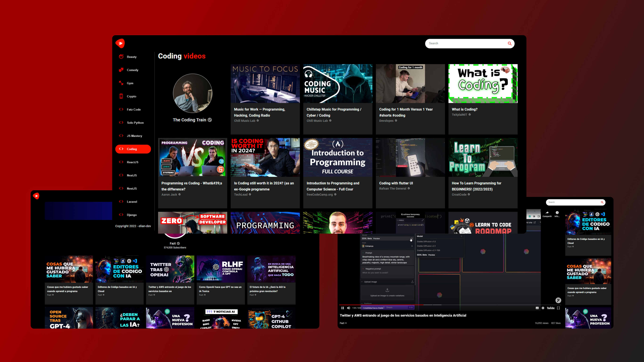Screen dimensions: 644x362
Task: Select the Coding category in the sidebar
Action: (x=133, y=149)
